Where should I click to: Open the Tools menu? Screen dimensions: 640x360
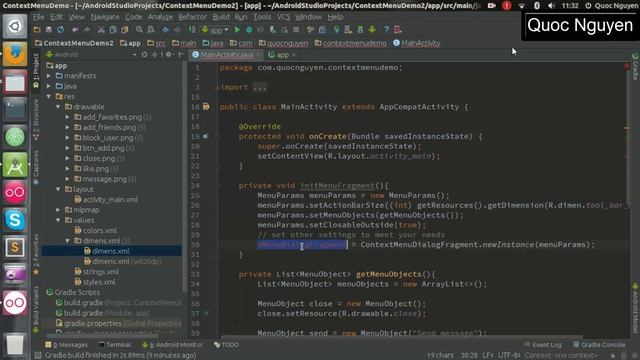point(262,17)
